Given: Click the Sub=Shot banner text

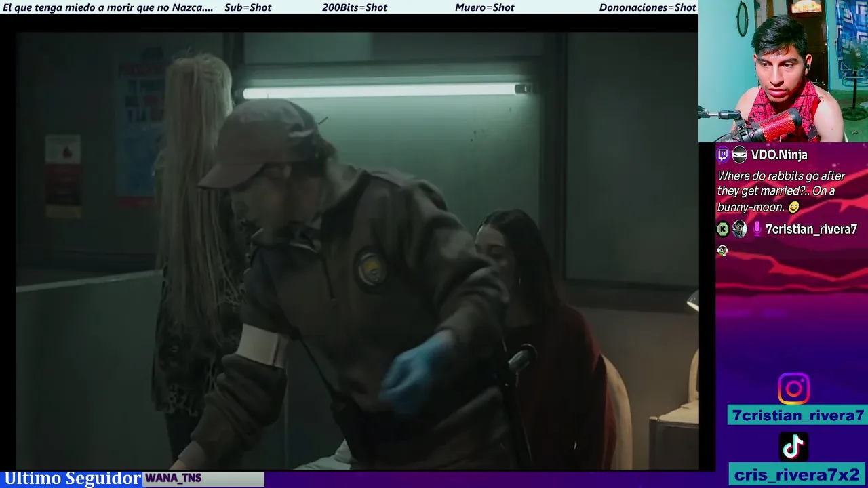Looking at the screenshot, I should coord(248,7).
